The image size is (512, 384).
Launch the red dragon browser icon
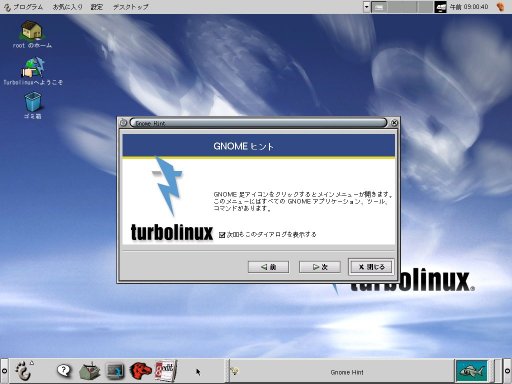140,371
